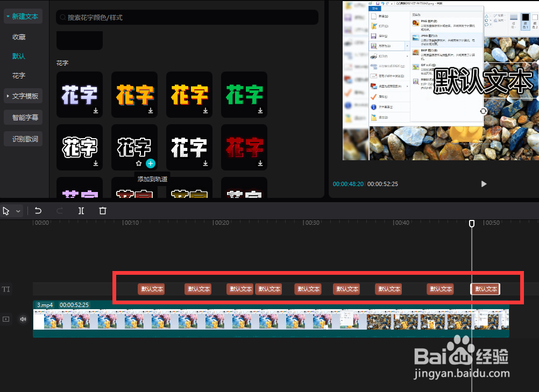Select the pointer selection tool
This screenshot has height=392, width=539.
click(x=6, y=211)
